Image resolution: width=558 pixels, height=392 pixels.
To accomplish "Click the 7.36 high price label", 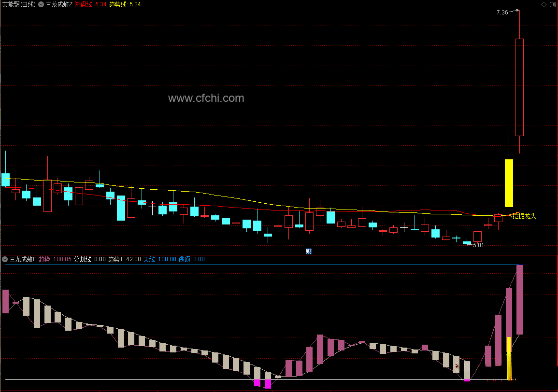I will (x=502, y=13).
